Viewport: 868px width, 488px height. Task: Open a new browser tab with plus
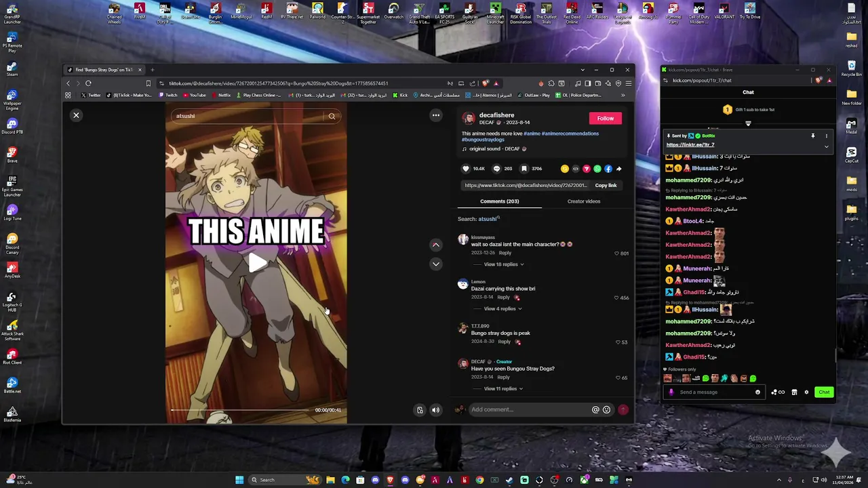tap(152, 70)
